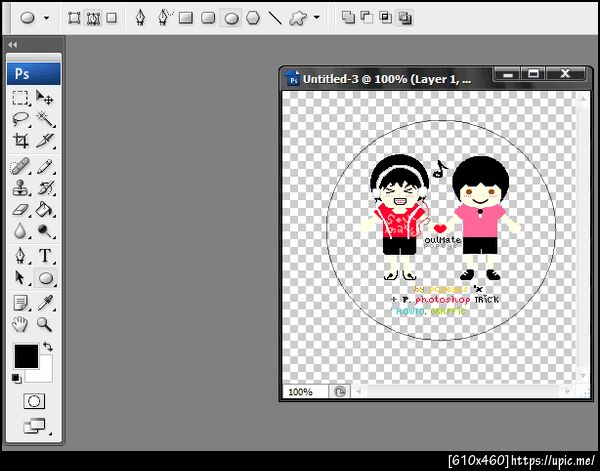Select the Paint Bucket tool
The image size is (600, 471).
44,210
